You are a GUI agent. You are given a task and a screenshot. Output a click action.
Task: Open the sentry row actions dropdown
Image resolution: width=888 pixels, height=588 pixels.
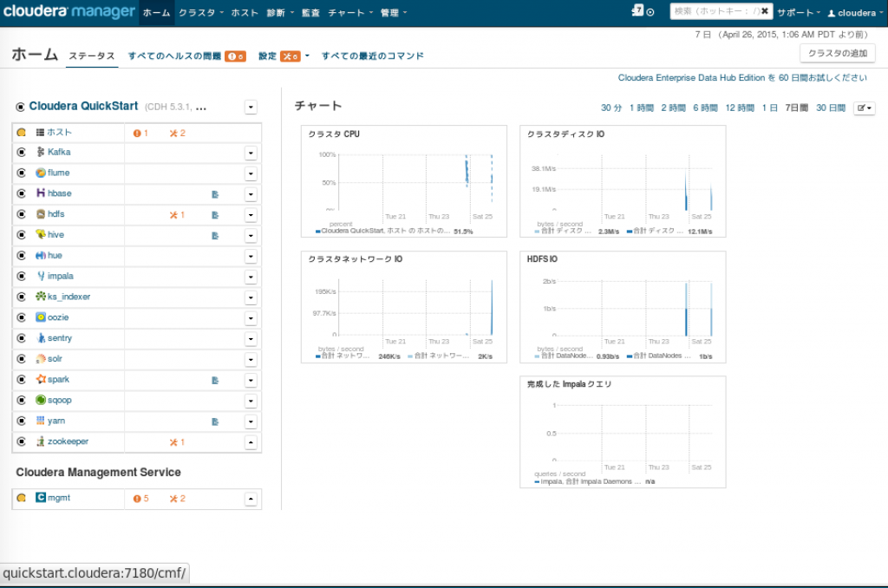pos(251,339)
